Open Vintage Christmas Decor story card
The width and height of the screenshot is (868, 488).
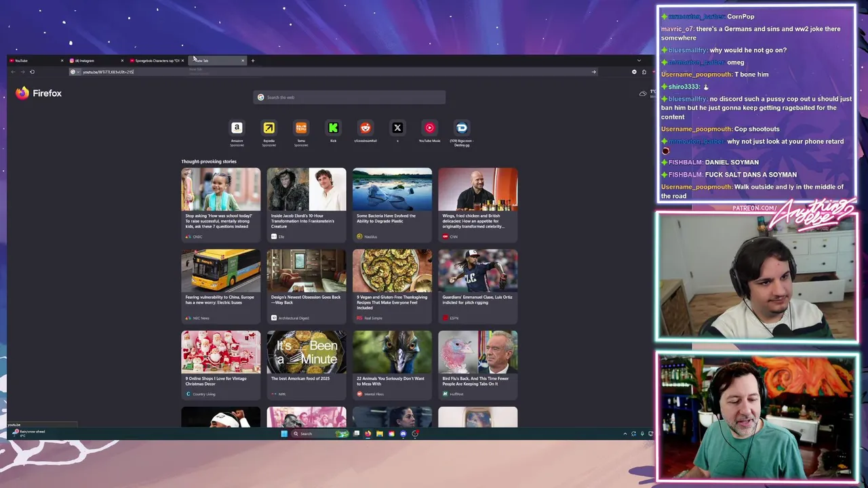(220, 364)
